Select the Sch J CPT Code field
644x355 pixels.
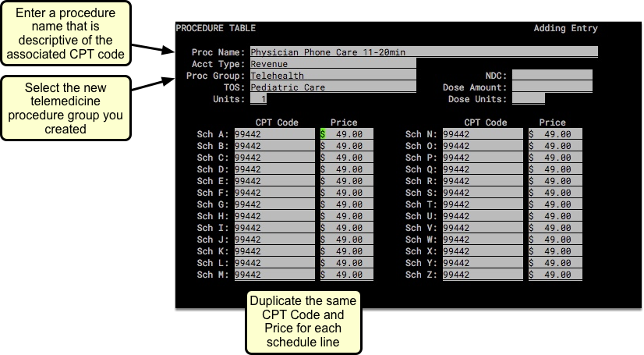tap(274, 239)
